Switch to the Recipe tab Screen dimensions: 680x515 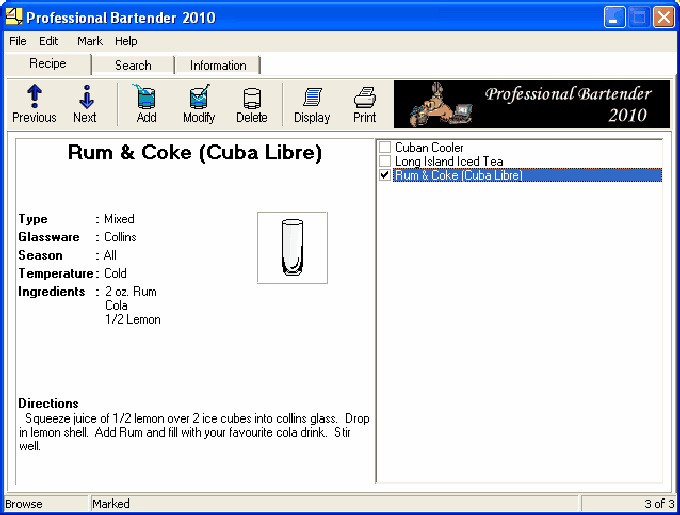[x=48, y=64]
